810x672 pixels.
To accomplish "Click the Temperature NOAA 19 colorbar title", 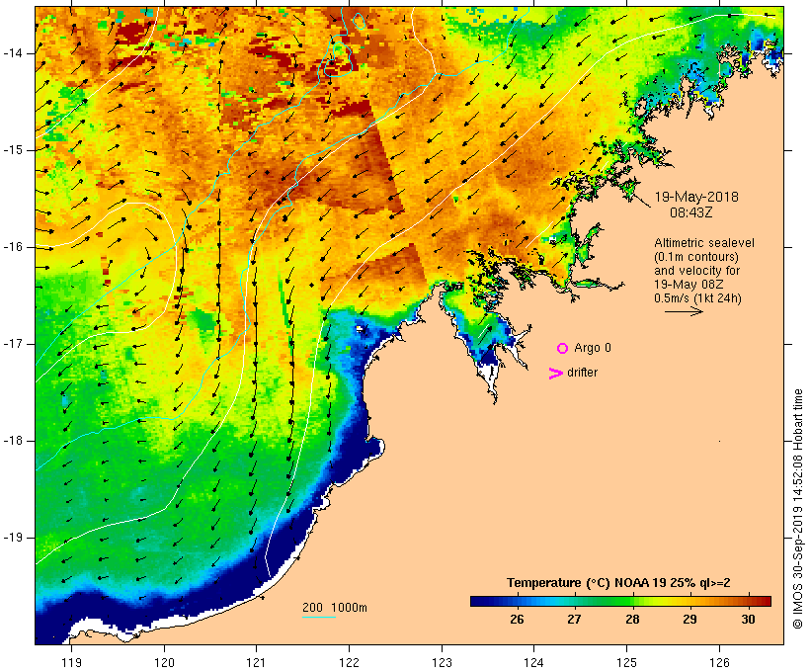I will 618,583.
